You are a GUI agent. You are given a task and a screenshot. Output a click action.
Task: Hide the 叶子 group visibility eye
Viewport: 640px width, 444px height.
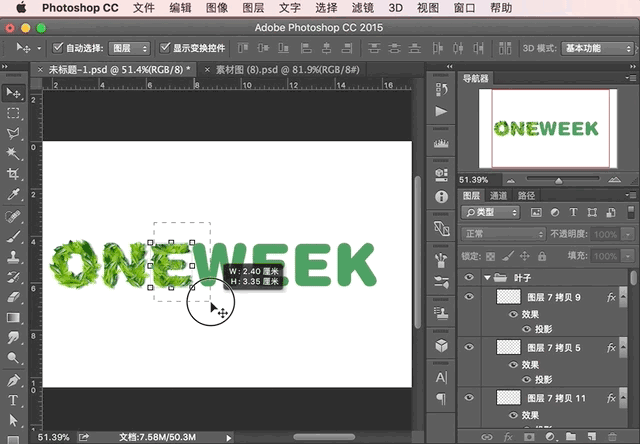[469, 278]
